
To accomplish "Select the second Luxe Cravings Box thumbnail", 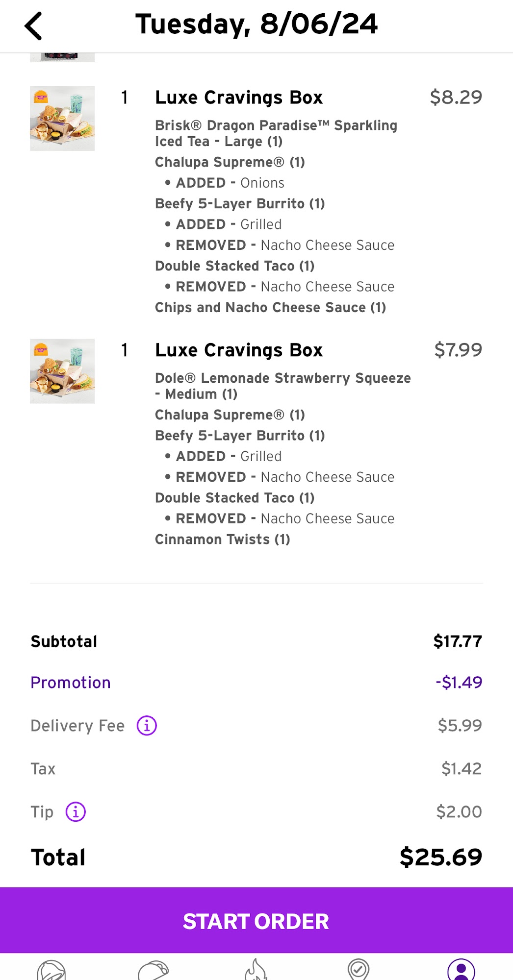I will 62,371.
